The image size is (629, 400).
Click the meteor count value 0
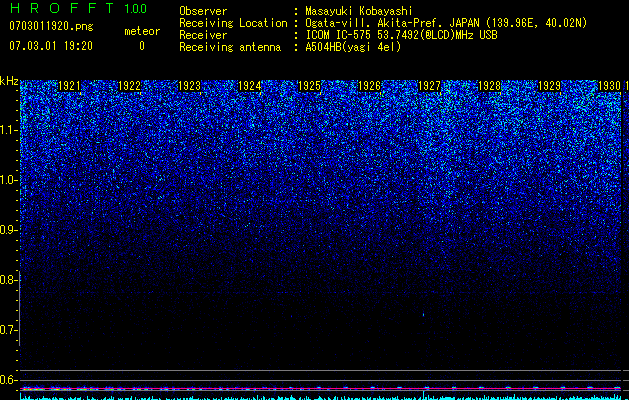[x=142, y=46]
